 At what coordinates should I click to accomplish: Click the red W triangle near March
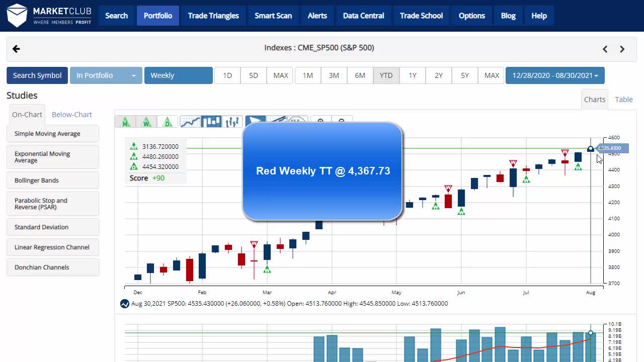click(x=254, y=244)
